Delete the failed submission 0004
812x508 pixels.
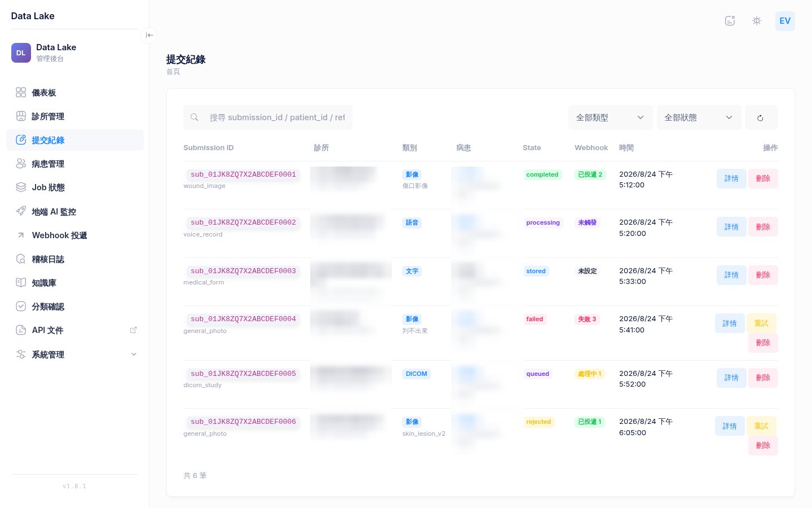[x=763, y=343]
